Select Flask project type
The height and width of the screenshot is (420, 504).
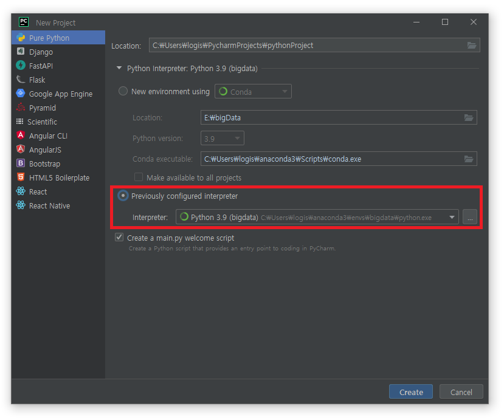(58, 80)
